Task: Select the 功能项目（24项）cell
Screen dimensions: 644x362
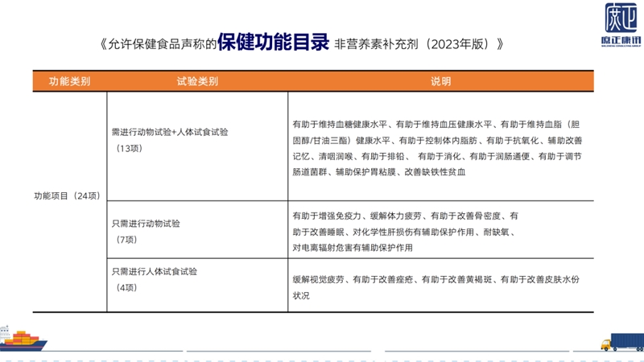Action: pos(67,195)
